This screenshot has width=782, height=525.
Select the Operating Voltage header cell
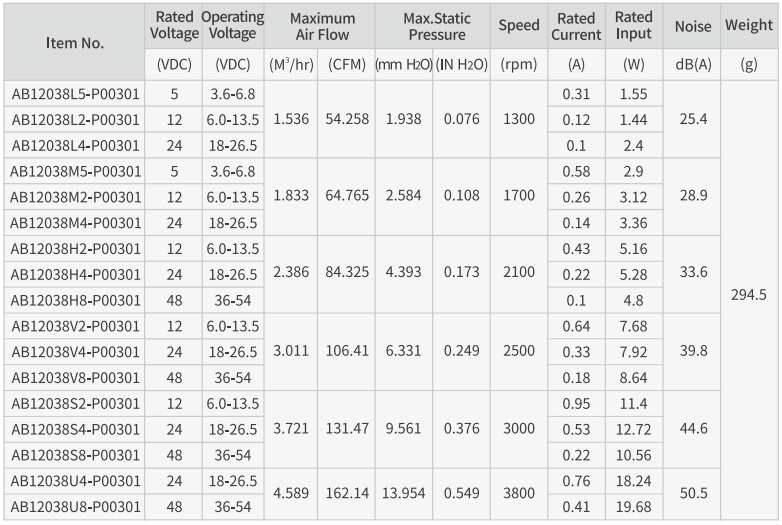pyautogui.click(x=232, y=25)
